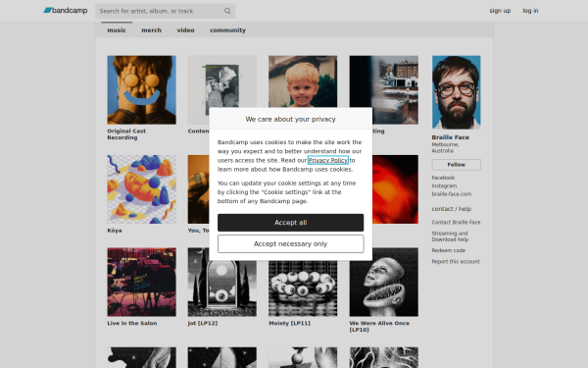Viewport: 588px width, 368px height.
Task: Open the Jot [LP12] album cover
Action: point(222,289)
